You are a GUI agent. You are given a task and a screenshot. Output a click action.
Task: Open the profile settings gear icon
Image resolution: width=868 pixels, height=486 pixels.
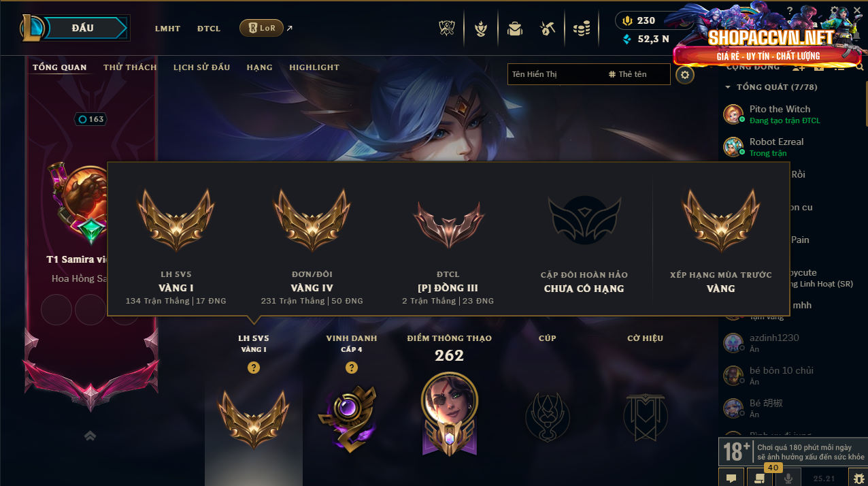tap(686, 75)
